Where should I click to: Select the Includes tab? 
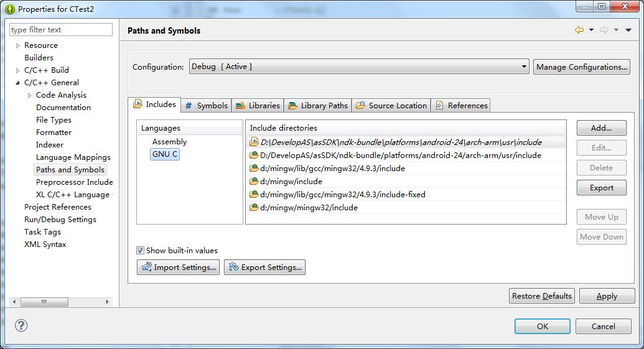pos(155,105)
